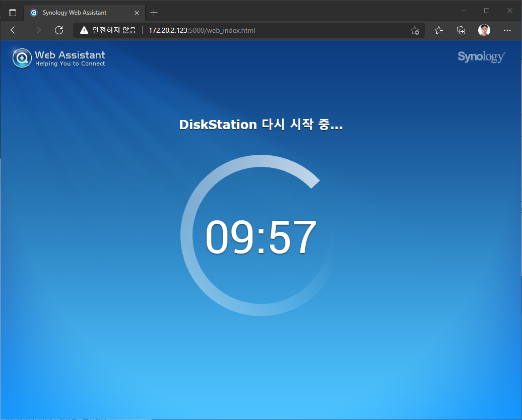The width and height of the screenshot is (522, 420).
Task: Click the 'Helping You to Connect' tagline
Action: [x=70, y=64]
